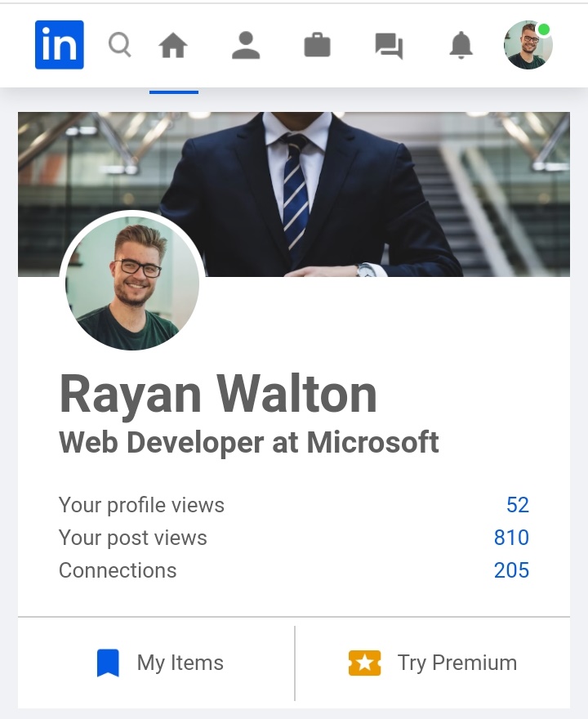Select Try Premium
588x719 pixels.
457,663
